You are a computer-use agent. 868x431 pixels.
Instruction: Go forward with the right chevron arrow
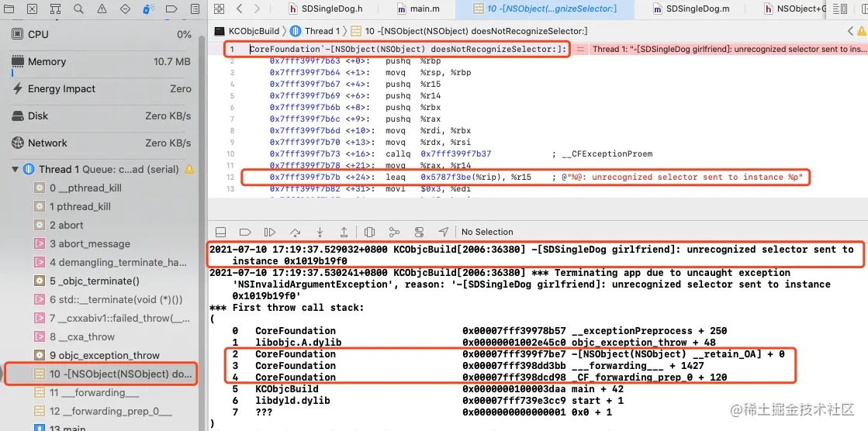257,9
